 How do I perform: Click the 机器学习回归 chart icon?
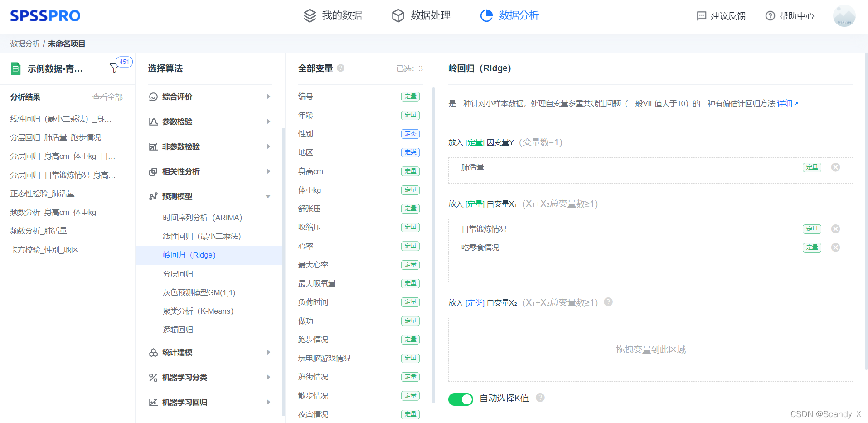point(153,402)
